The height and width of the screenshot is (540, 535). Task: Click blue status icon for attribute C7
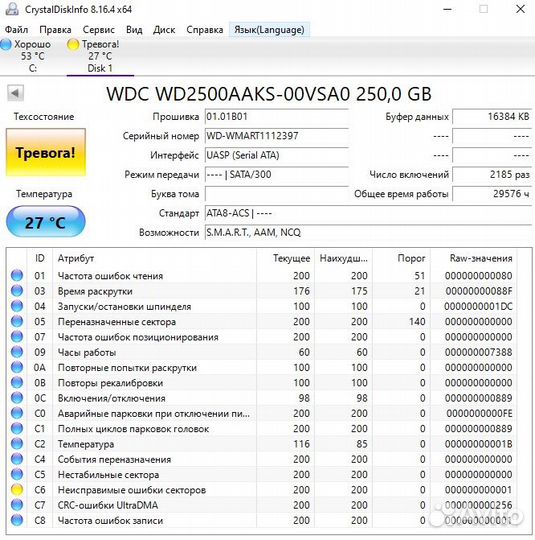17,505
